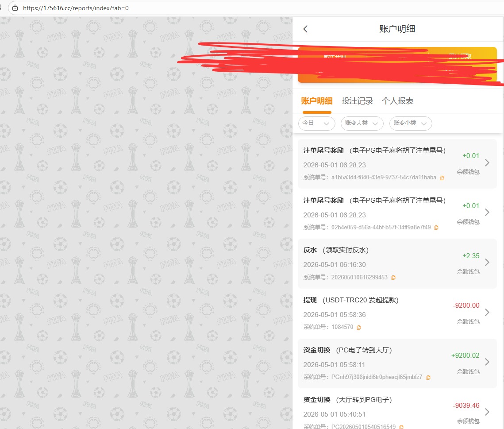Image resolution: width=504 pixels, height=429 pixels.
Task: Copy order number a1b5a3d4-f840 icon
Action: click(442, 178)
